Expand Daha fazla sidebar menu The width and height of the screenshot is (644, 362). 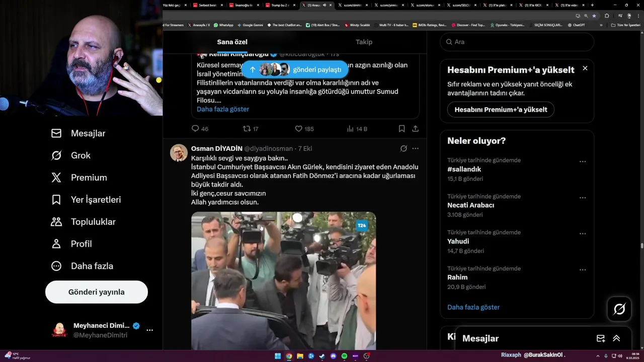pyautogui.click(x=82, y=266)
